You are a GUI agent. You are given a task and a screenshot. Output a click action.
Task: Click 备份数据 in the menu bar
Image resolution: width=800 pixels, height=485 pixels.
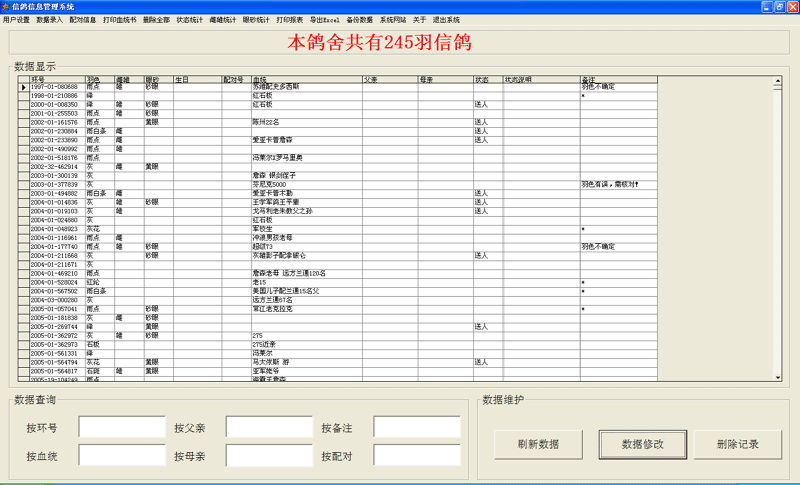(x=359, y=20)
